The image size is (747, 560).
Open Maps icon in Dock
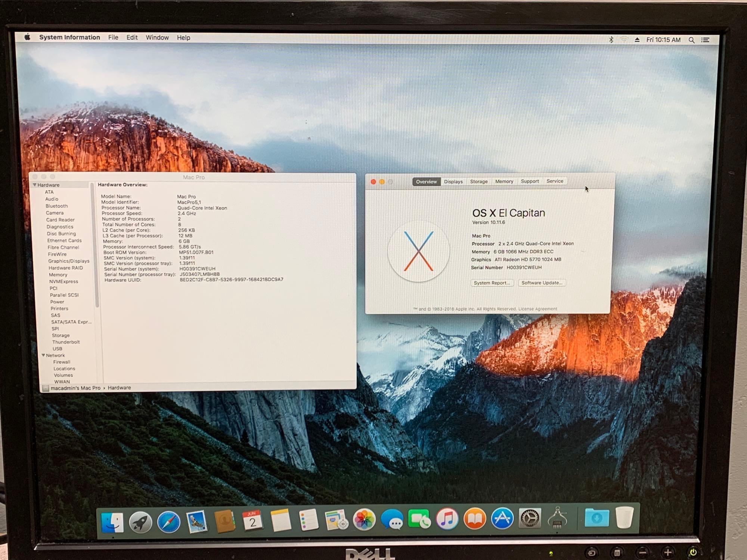[336, 520]
